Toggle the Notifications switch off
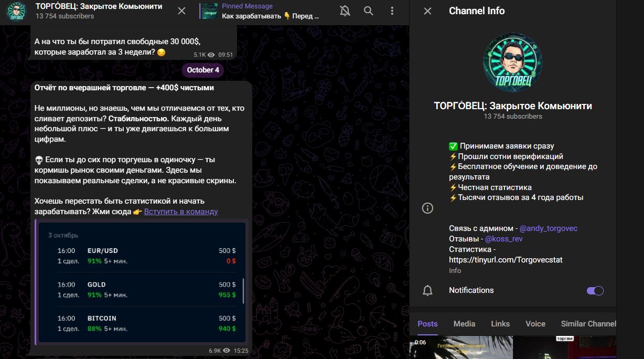This screenshot has height=359, width=644. click(595, 291)
